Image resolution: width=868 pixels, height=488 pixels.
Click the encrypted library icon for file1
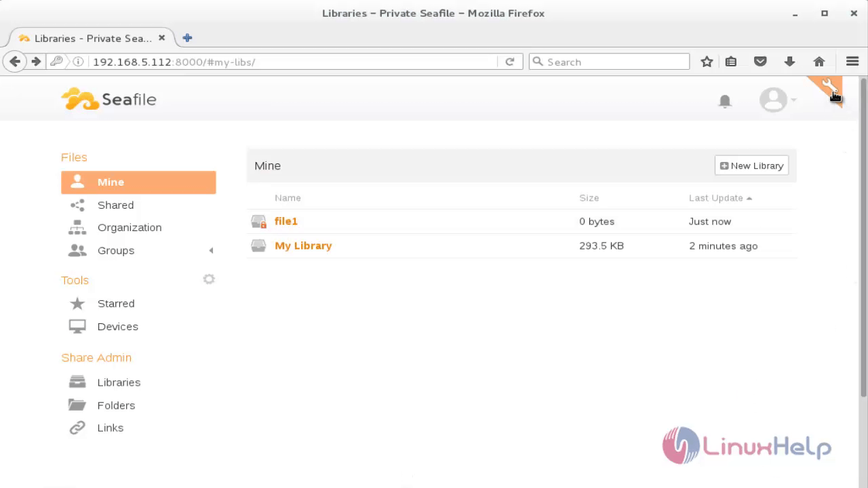(x=258, y=222)
